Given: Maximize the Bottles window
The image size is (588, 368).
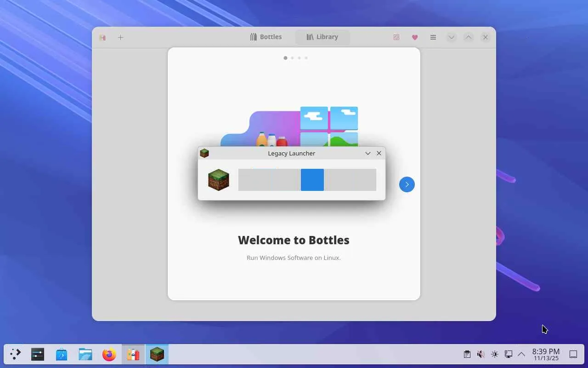Looking at the screenshot, I should pyautogui.click(x=468, y=37).
